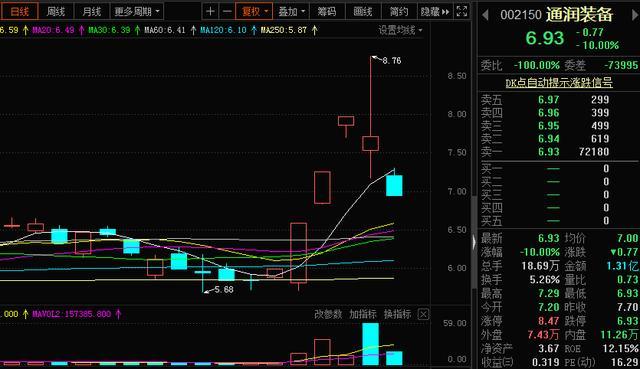Click the 隐藏 hide panel button
This screenshot has height=369, width=640.
[x=435, y=11]
